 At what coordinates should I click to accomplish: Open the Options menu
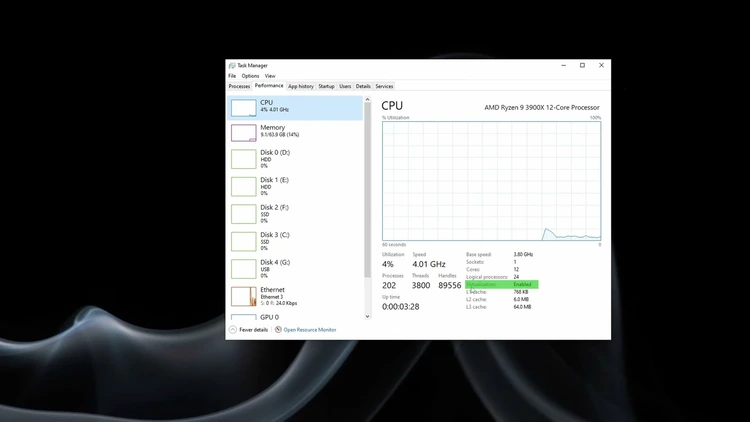(250, 76)
